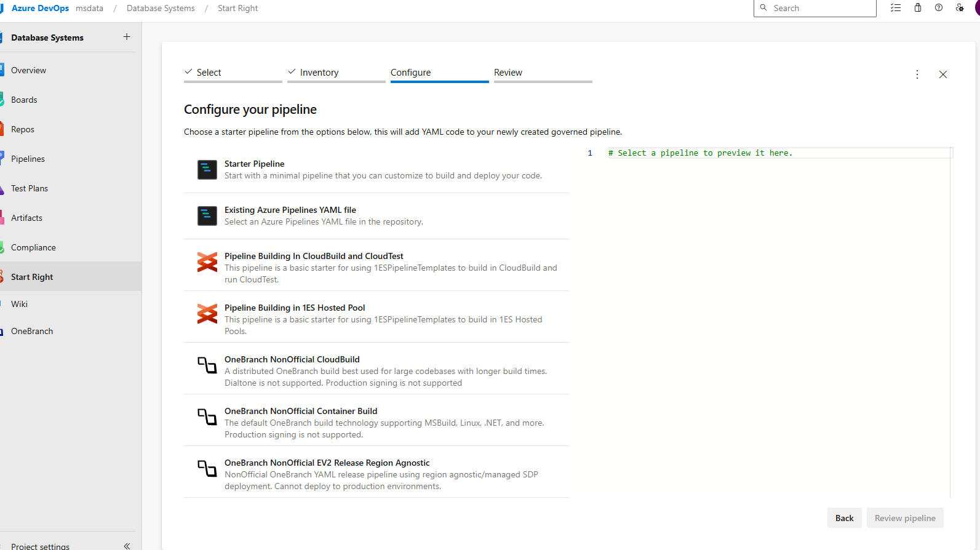The image size is (980, 550).
Task: Focus the Search input box
Action: (815, 8)
